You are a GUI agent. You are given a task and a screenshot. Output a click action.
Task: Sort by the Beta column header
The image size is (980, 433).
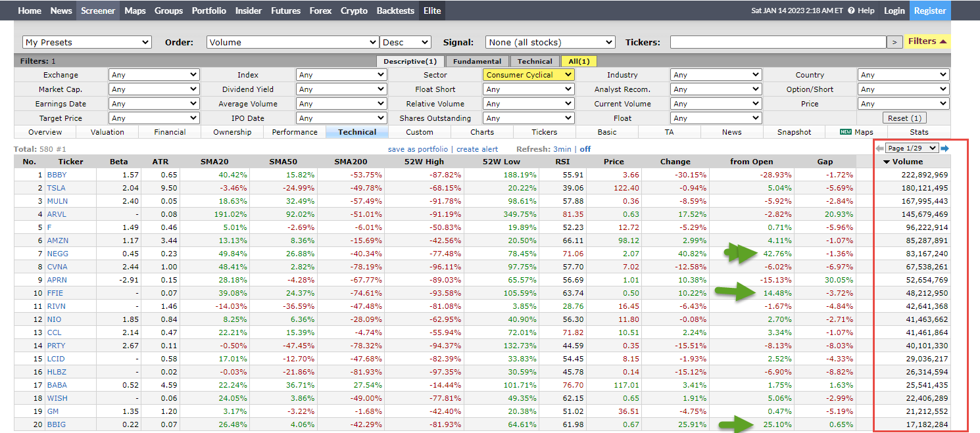coord(118,162)
